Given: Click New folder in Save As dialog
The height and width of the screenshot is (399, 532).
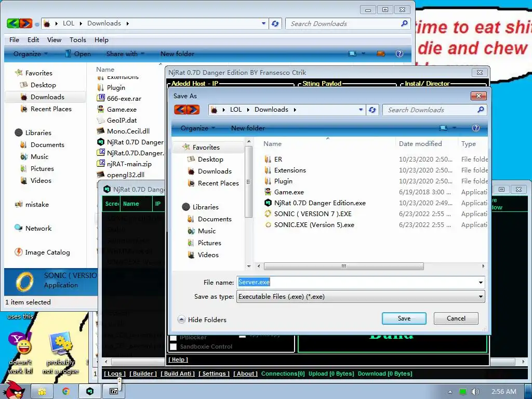Looking at the screenshot, I should click(248, 128).
